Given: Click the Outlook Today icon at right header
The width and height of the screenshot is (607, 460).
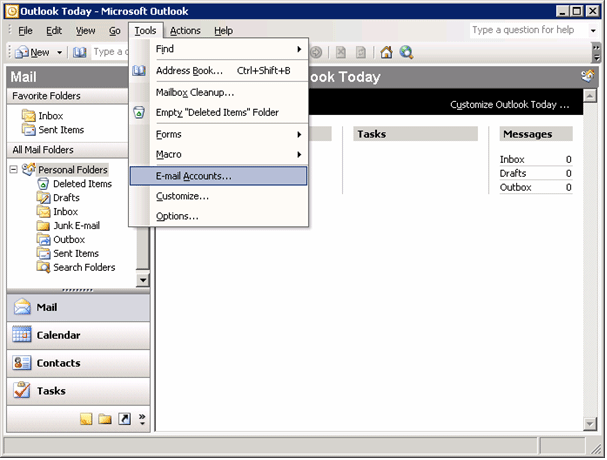Looking at the screenshot, I should tap(587, 76).
